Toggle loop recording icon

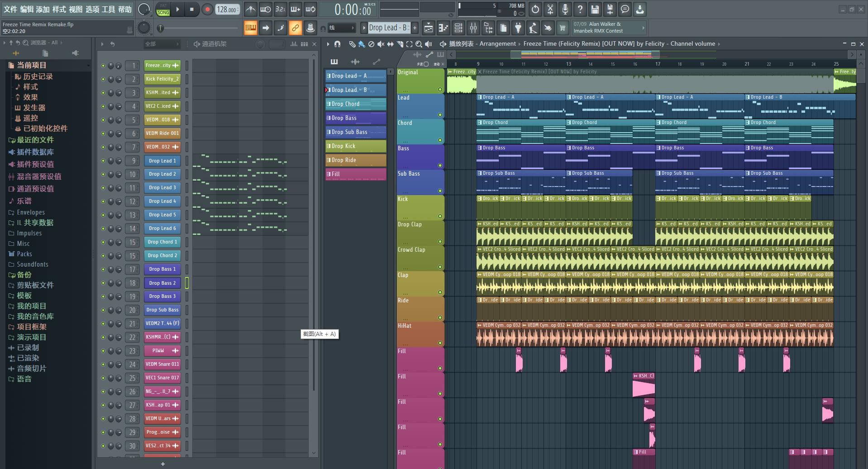point(310,9)
